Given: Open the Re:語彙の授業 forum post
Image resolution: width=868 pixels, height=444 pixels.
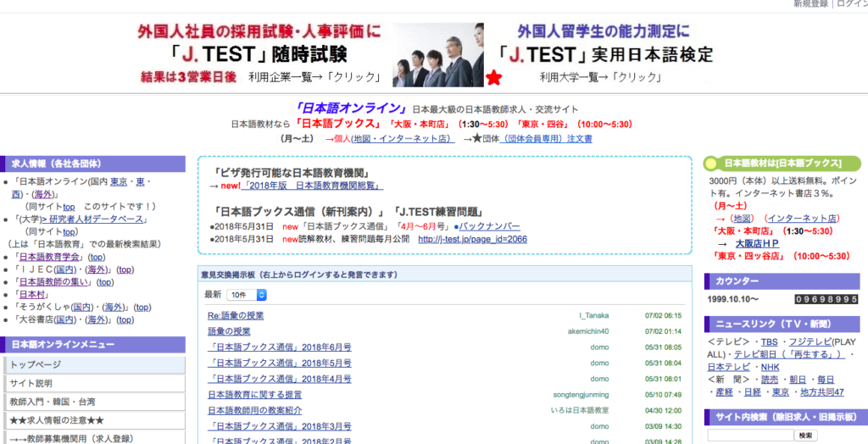Looking at the screenshot, I should point(236,316).
